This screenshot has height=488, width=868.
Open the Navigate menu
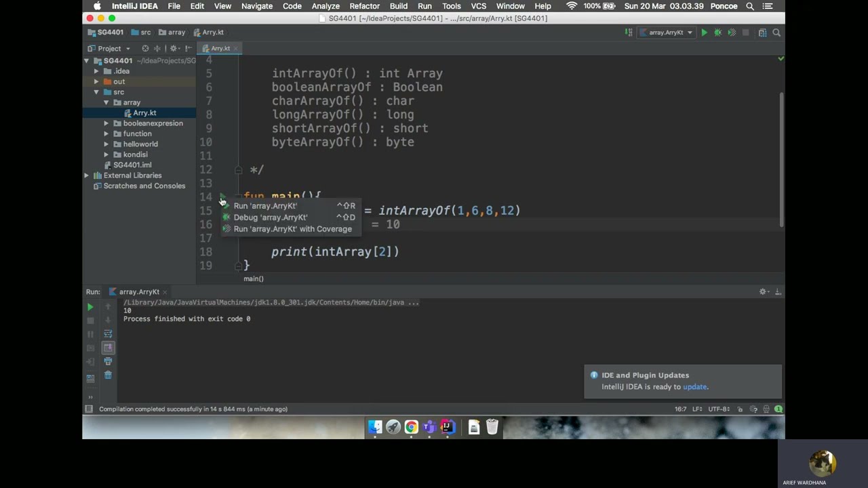click(x=256, y=6)
